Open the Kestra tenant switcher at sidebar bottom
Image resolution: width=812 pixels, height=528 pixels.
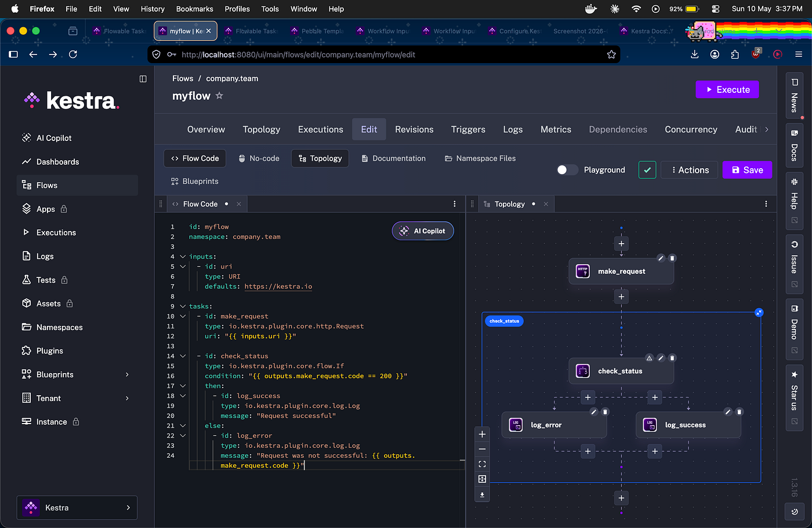(x=77, y=508)
